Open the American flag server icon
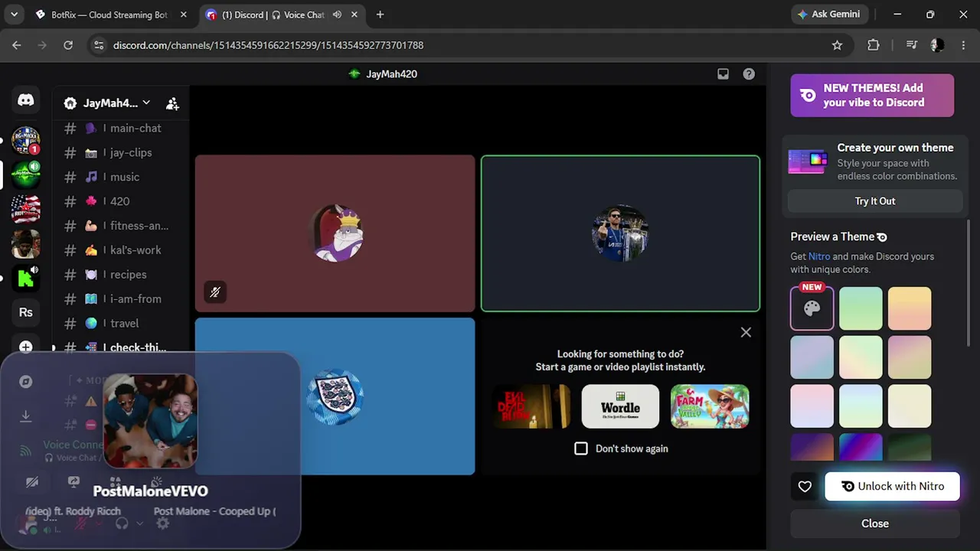Screen dimensions: 980x551 26,208
